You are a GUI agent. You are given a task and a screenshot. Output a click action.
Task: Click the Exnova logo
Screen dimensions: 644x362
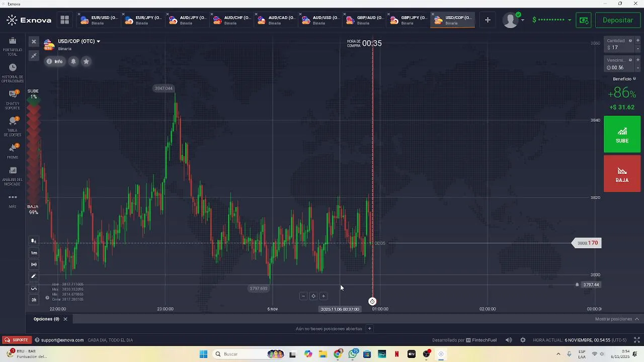tap(29, 20)
